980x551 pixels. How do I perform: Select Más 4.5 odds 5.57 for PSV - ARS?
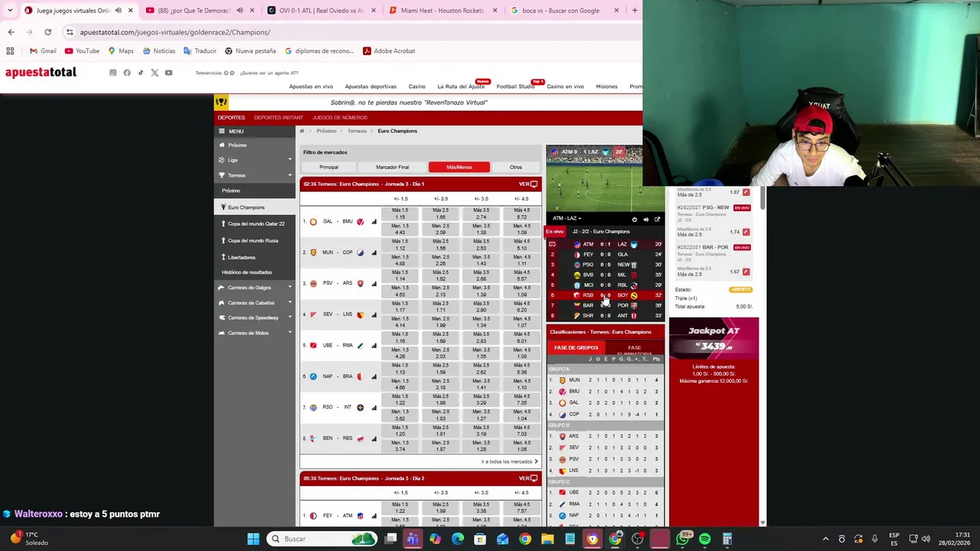tap(521, 275)
